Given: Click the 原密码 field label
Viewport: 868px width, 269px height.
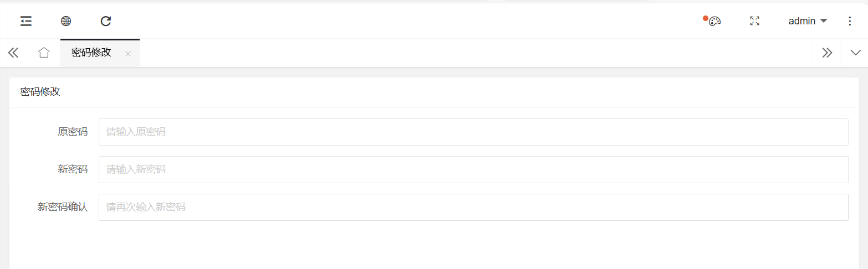Looking at the screenshot, I should [x=73, y=132].
